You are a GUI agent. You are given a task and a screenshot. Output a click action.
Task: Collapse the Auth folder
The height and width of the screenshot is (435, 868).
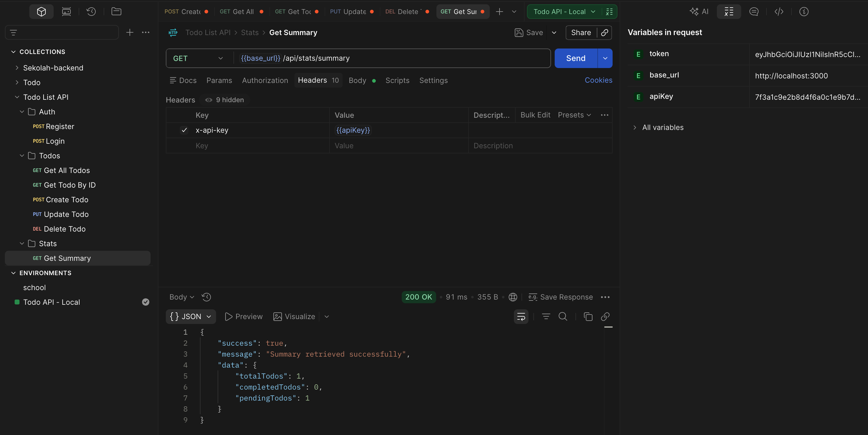pos(22,112)
